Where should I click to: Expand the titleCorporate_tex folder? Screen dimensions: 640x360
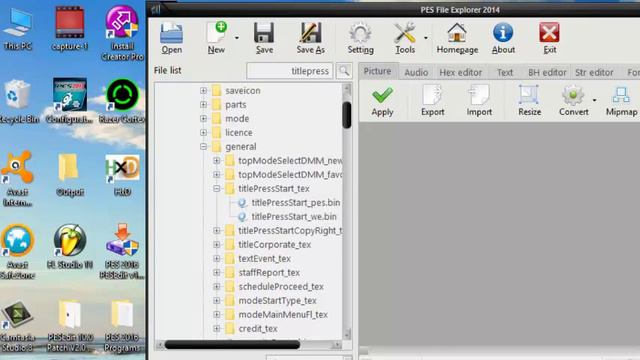pyautogui.click(x=217, y=244)
